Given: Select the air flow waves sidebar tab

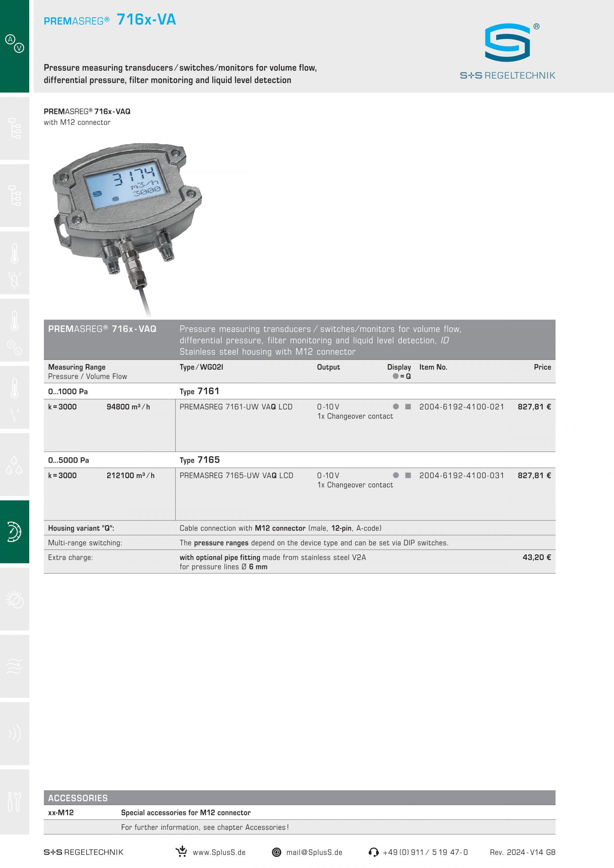Looking at the screenshot, I should [14, 666].
